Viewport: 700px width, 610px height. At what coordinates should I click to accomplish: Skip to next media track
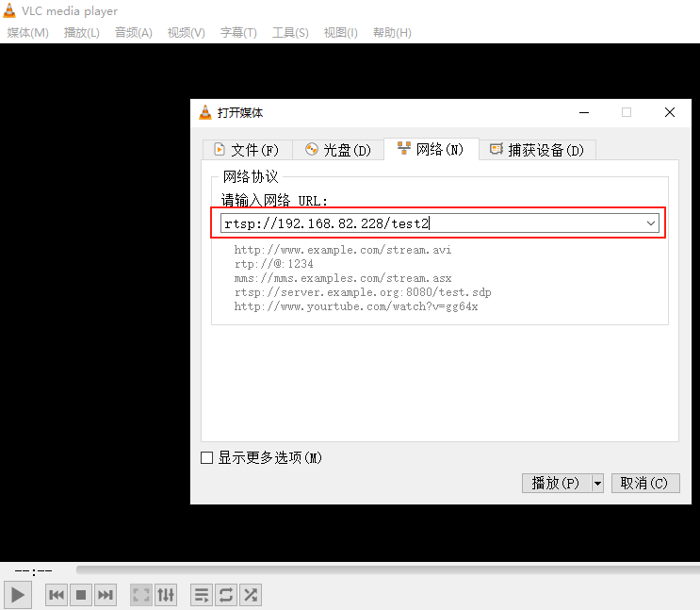click(106, 595)
